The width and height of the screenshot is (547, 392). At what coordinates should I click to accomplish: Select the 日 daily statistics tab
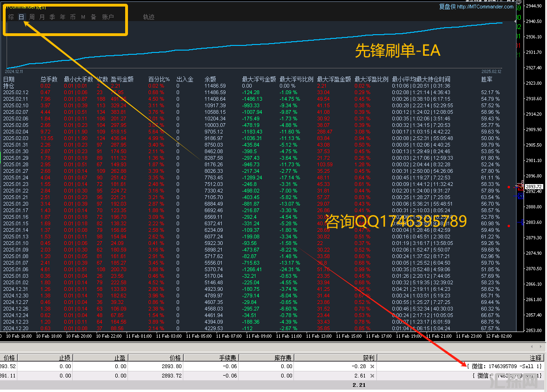(21, 17)
